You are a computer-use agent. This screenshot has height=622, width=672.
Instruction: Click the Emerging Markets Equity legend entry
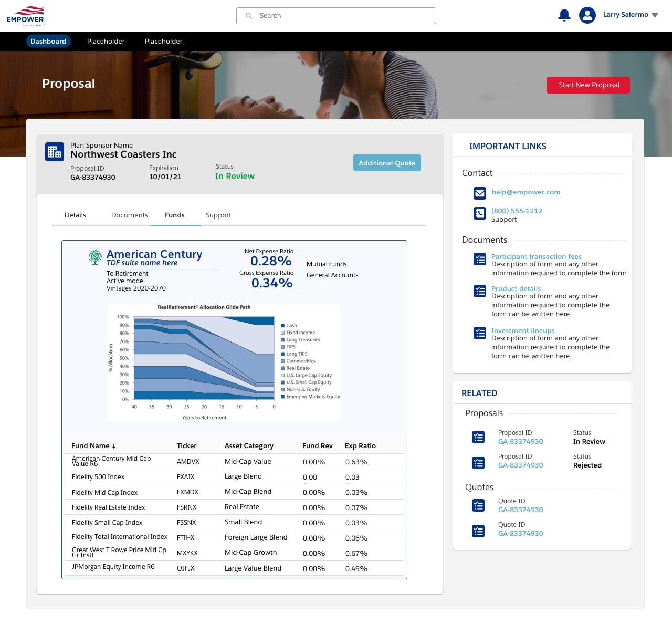pos(310,397)
